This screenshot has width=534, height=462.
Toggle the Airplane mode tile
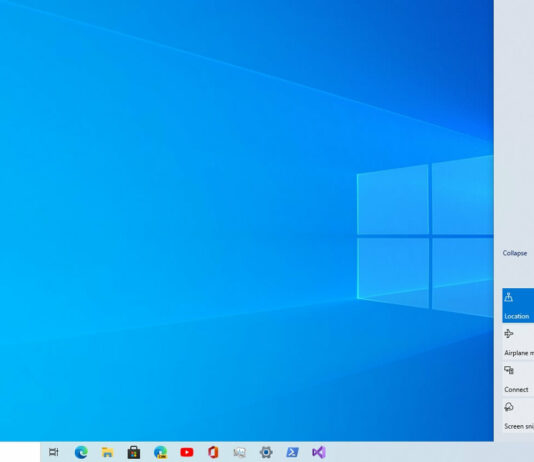518,342
